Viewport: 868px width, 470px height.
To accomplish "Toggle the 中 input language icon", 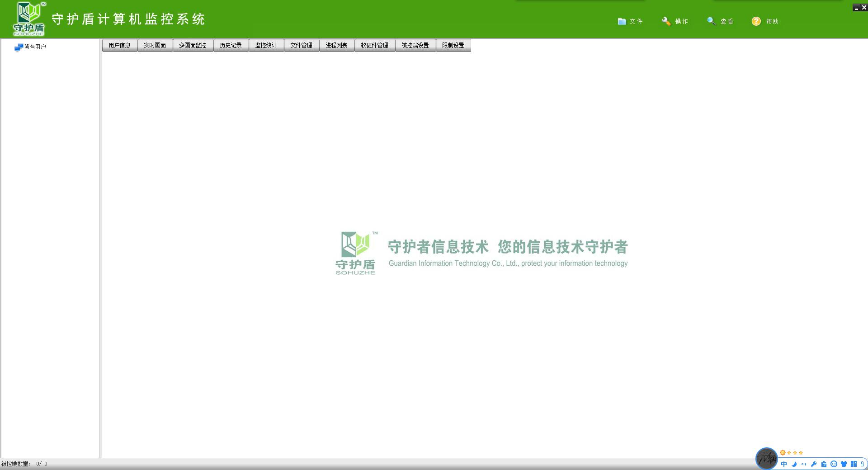I will (784, 464).
